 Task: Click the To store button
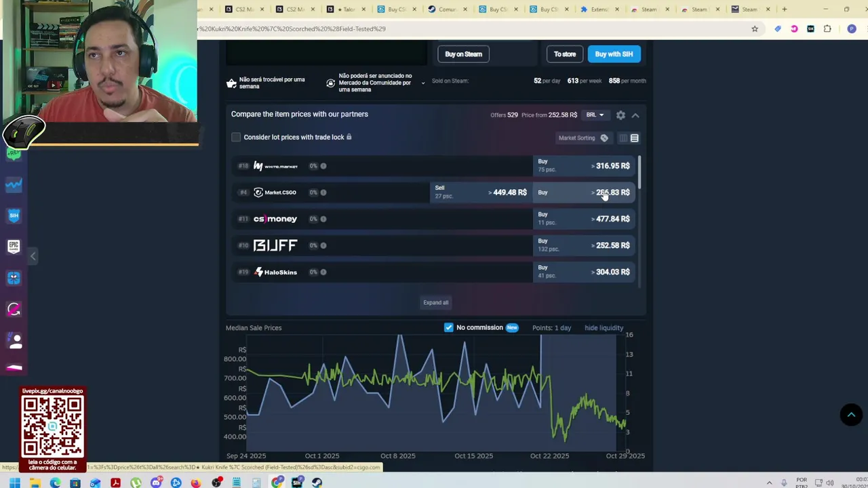(565, 54)
